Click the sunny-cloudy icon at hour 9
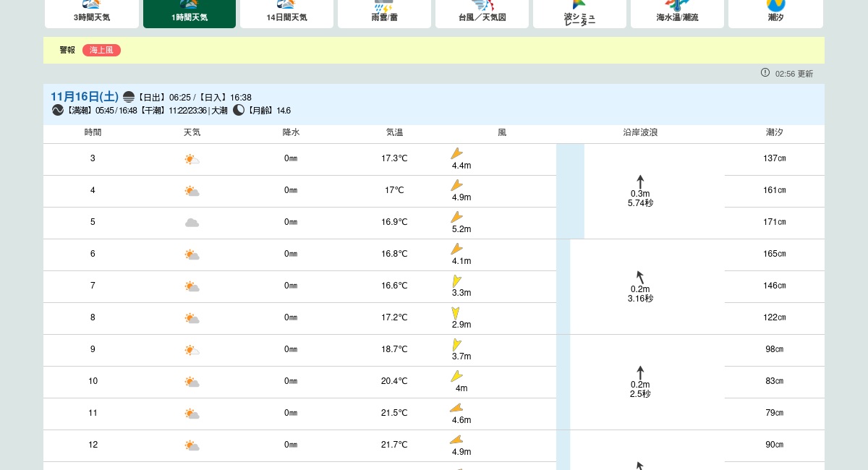Image resolution: width=868 pixels, height=470 pixels. coord(192,350)
